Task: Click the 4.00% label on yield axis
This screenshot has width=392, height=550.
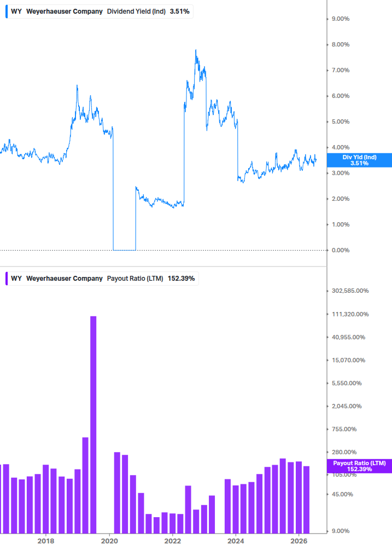Action: point(341,147)
